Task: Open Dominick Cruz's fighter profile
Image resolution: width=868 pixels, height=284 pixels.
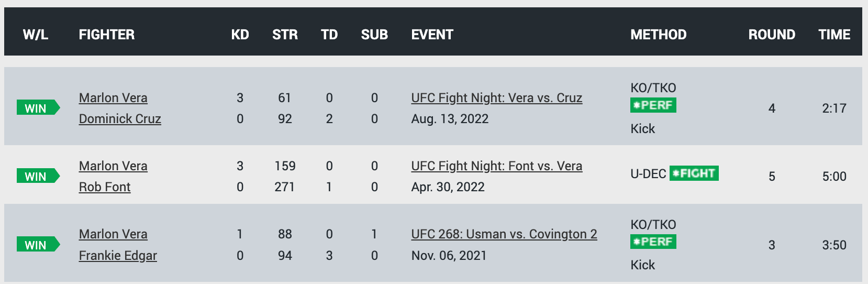Action: pyautogui.click(x=120, y=119)
